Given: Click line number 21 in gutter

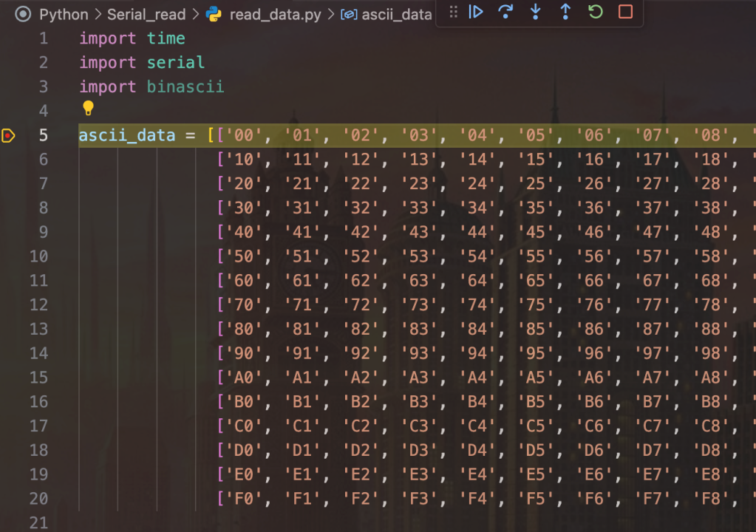Looking at the screenshot, I should coord(38,523).
